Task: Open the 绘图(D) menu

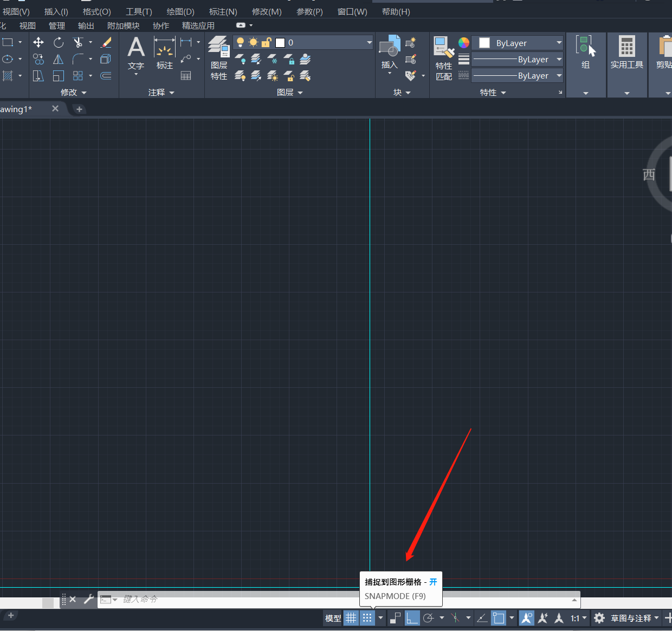Action: click(x=180, y=11)
